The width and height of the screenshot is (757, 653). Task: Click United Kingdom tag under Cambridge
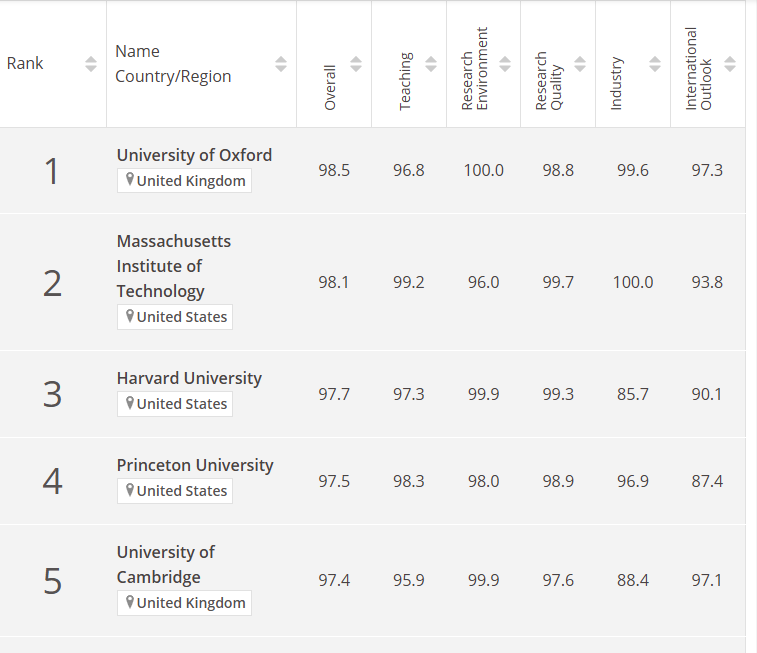pyautogui.click(x=184, y=603)
